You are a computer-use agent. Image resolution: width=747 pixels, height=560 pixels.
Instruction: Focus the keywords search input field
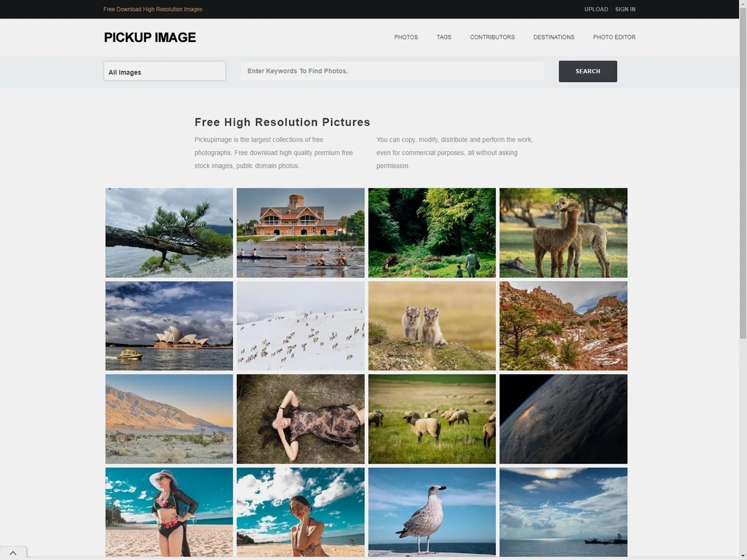[392, 71]
